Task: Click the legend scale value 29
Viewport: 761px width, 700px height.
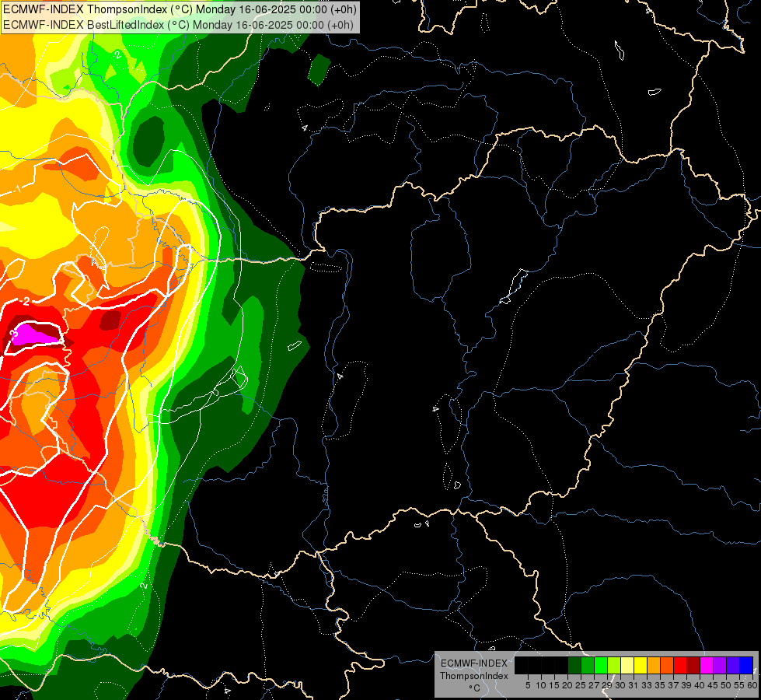Action: pos(607,685)
